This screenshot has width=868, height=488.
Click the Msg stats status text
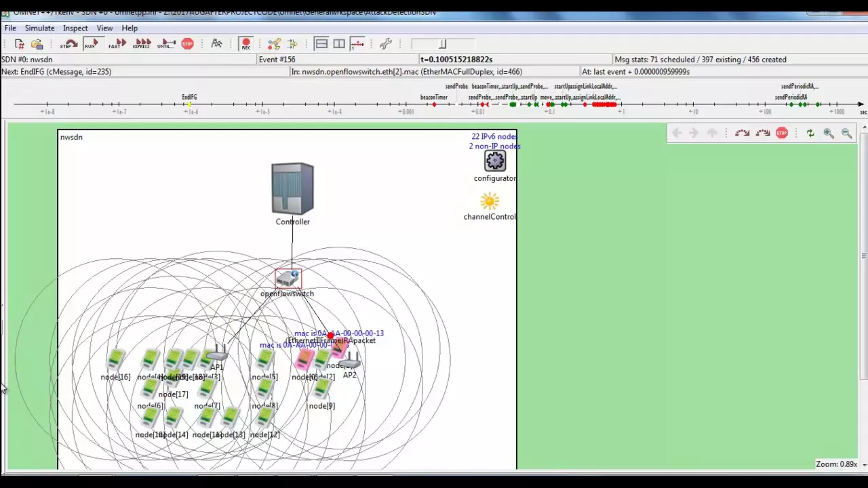point(700,60)
